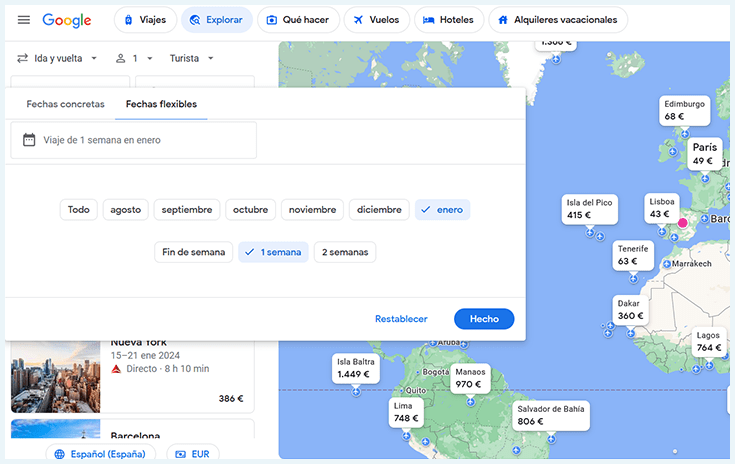Screen dimensions: 735x464
Task: Select the Todo months chip
Action: pyautogui.click(x=78, y=210)
